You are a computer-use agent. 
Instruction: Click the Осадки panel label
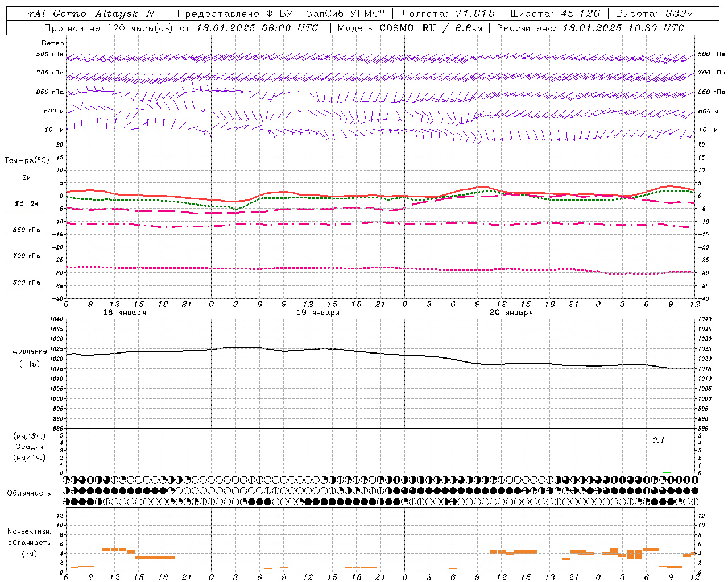[x=29, y=447]
